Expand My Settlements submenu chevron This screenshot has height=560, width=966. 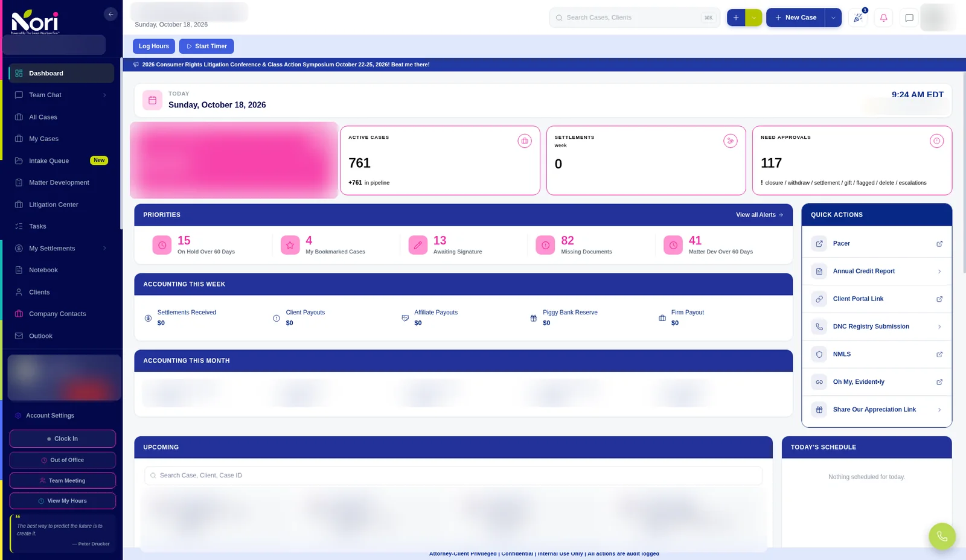pyautogui.click(x=104, y=249)
